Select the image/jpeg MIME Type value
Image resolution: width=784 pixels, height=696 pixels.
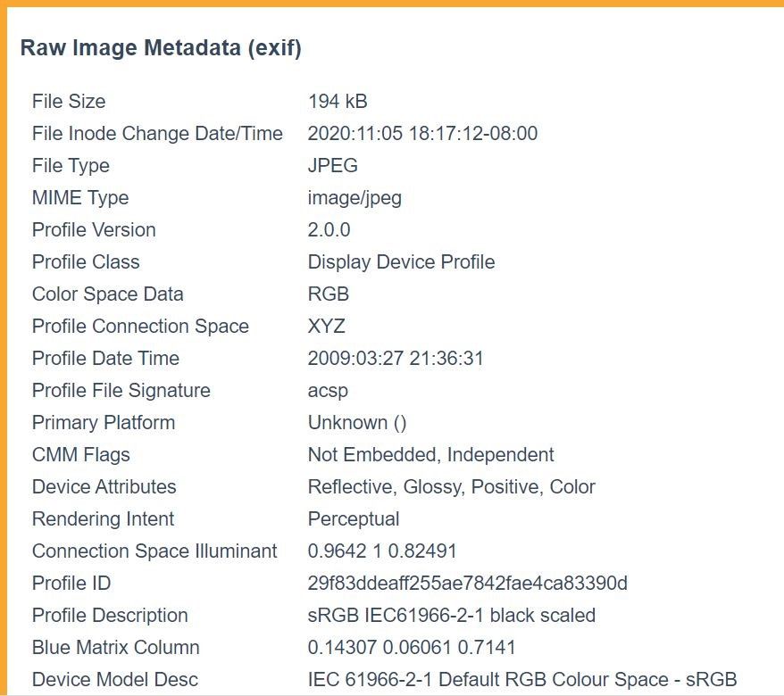(x=354, y=198)
